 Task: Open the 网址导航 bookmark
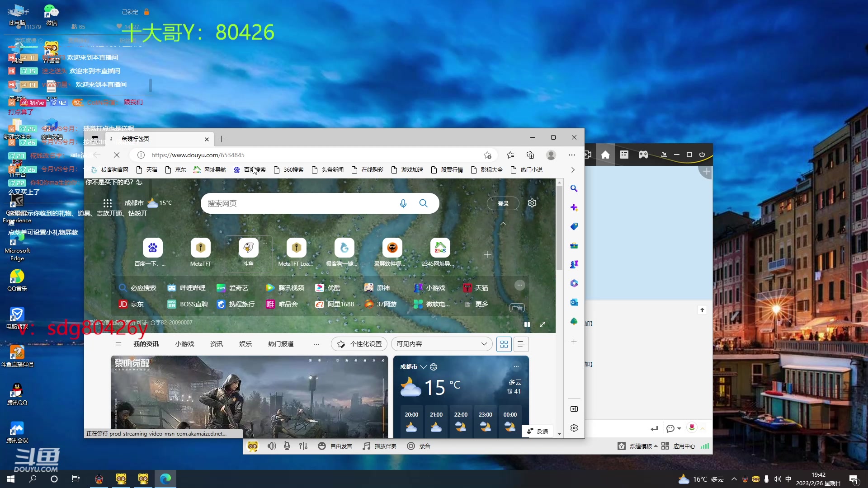click(210, 170)
